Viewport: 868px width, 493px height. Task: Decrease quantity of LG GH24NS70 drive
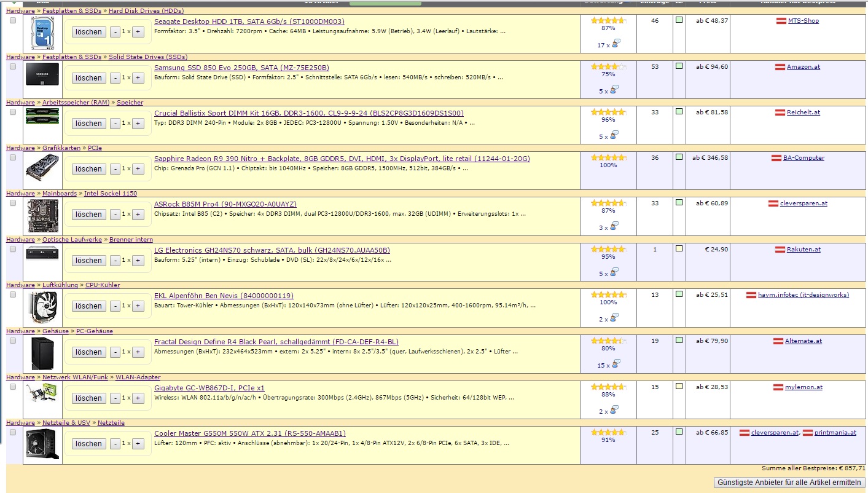click(x=115, y=261)
